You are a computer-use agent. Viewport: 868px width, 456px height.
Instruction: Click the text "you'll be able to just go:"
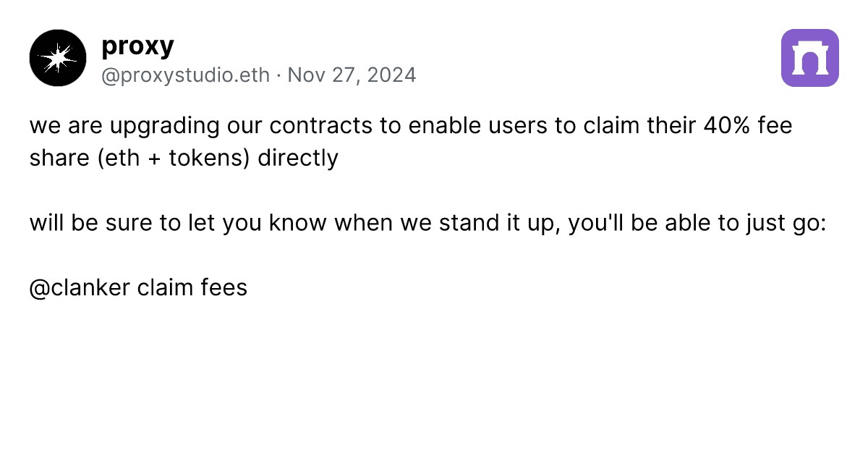pyautogui.click(x=697, y=223)
